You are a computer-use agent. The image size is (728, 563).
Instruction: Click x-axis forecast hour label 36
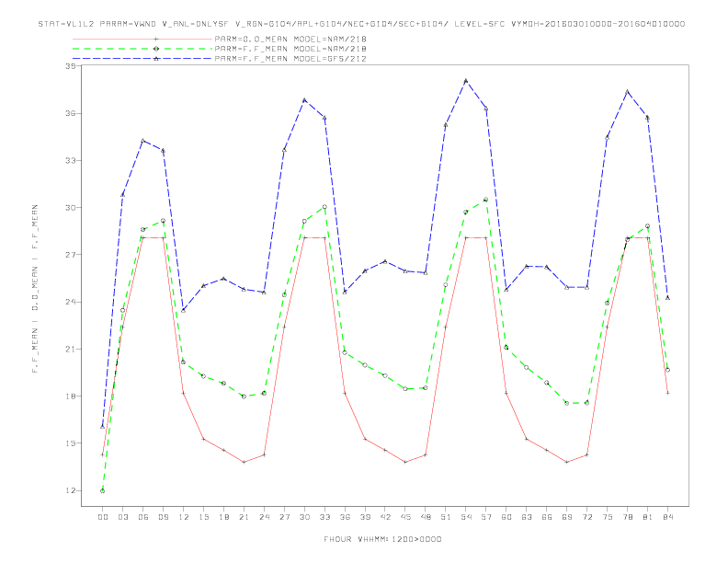coord(345,517)
